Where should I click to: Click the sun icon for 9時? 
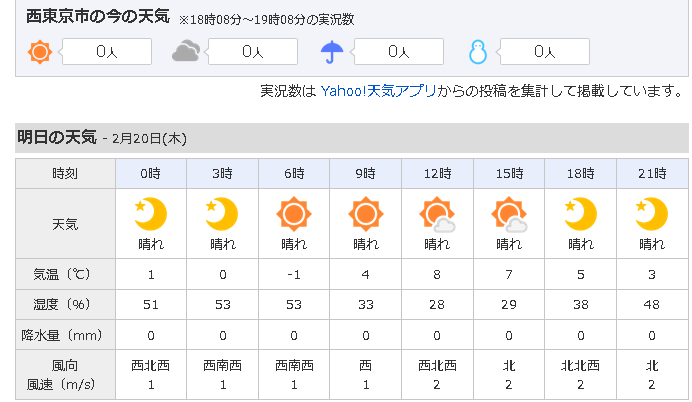click(x=366, y=214)
